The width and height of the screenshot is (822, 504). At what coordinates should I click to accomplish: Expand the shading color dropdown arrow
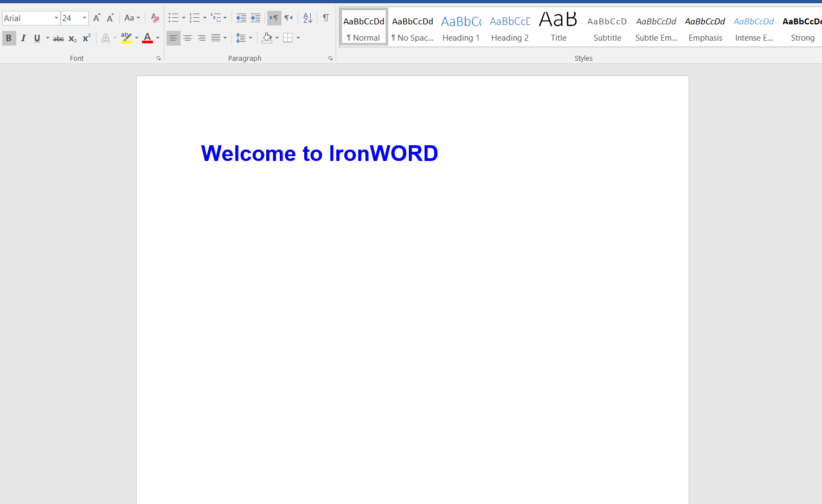coord(277,38)
